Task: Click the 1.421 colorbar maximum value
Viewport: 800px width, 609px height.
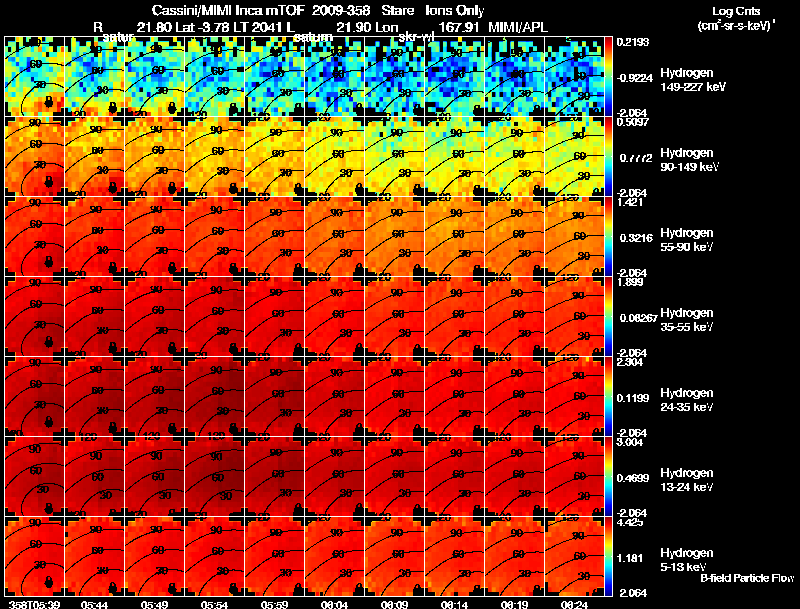Action: pyautogui.click(x=630, y=202)
